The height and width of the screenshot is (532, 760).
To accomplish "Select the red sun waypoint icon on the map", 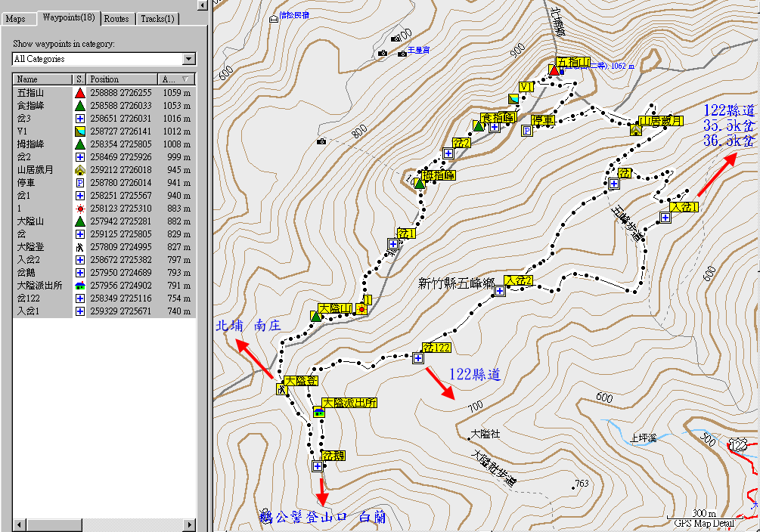I will [362, 309].
